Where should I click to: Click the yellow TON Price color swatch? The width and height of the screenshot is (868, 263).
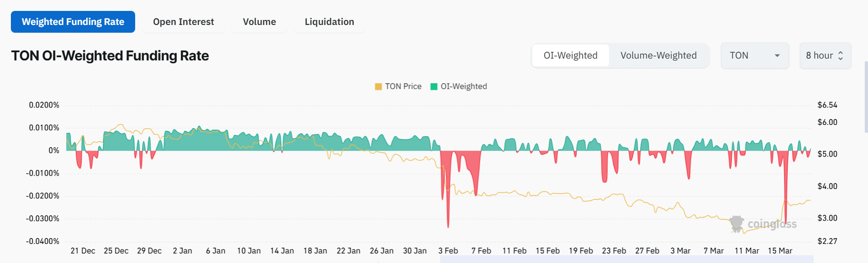pyautogui.click(x=379, y=87)
